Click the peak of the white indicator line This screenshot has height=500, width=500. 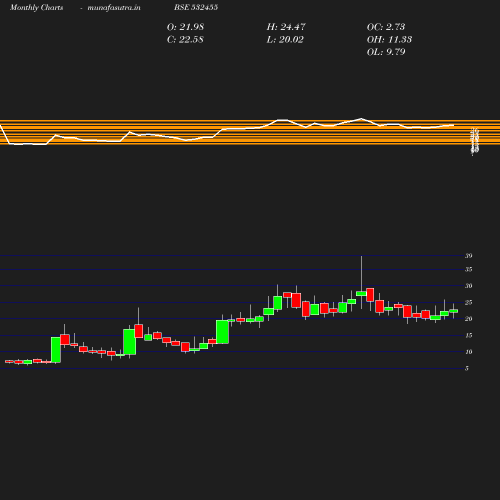(x=361, y=119)
